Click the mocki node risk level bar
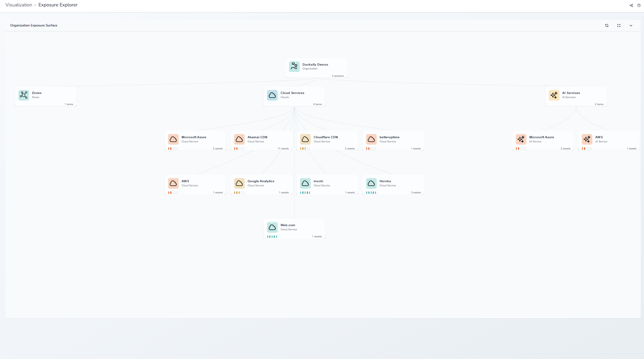 point(305,193)
